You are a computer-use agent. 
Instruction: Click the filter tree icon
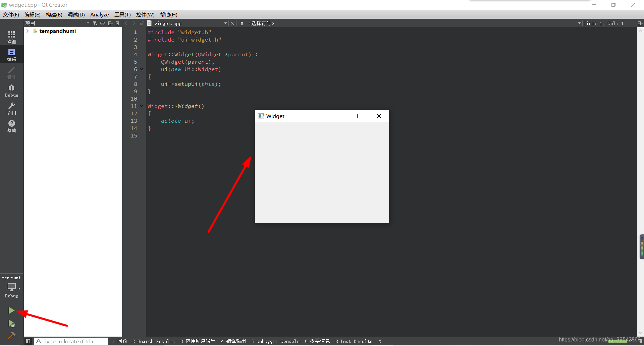pyautogui.click(x=95, y=23)
